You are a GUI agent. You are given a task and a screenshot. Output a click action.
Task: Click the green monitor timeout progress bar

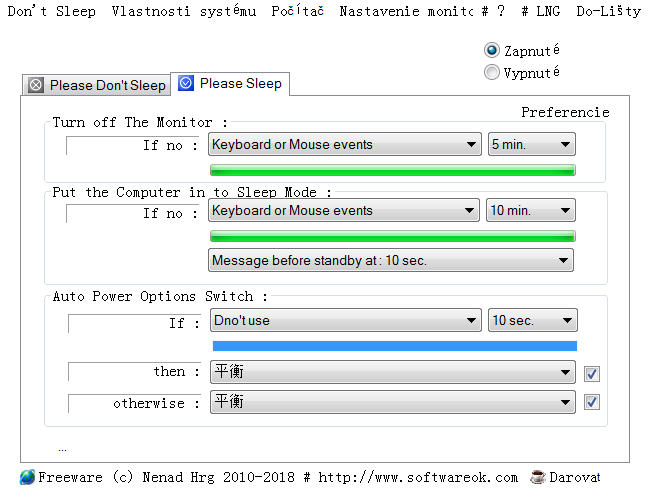[x=392, y=170]
